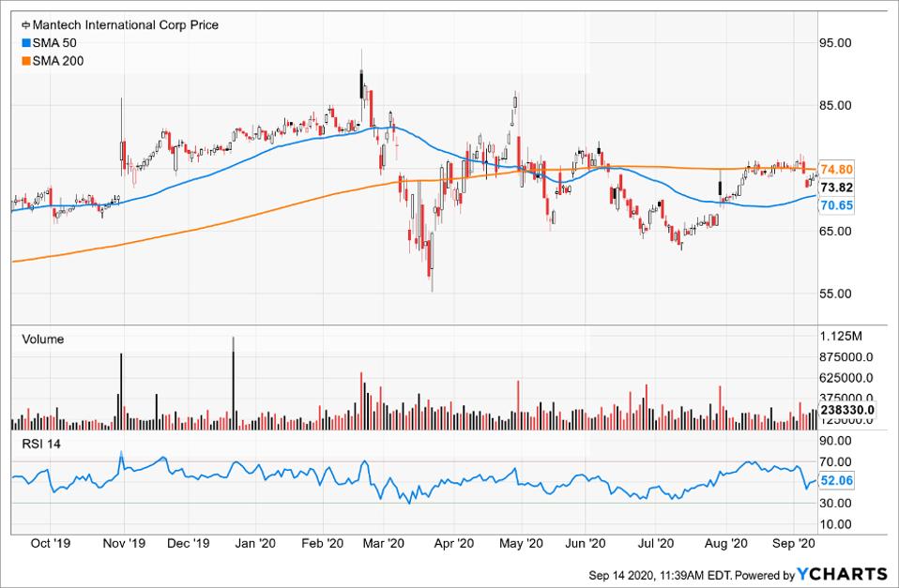Click the 55.00 price axis label
899x588 pixels.
point(837,294)
